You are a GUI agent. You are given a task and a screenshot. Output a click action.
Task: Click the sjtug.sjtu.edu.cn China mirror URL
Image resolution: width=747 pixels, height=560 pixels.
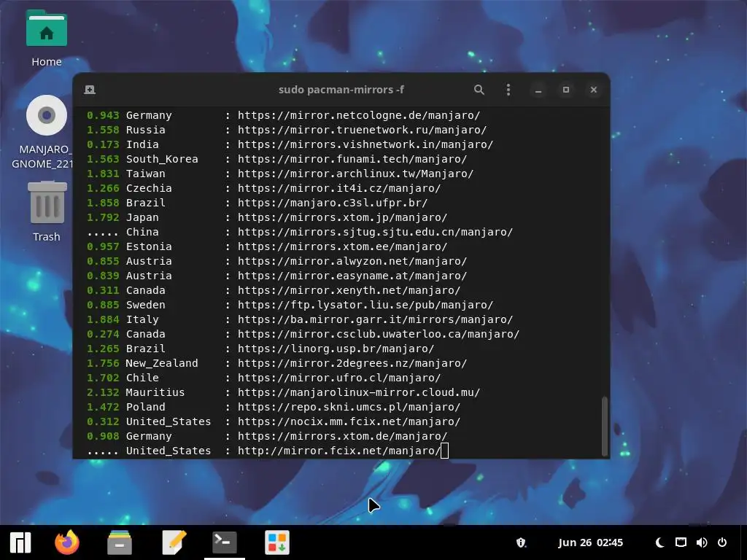click(x=376, y=232)
